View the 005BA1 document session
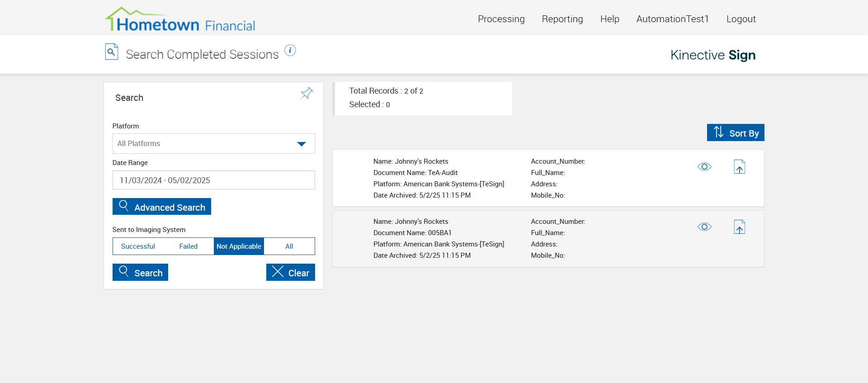The width and height of the screenshot is (868, 383). 704,227
